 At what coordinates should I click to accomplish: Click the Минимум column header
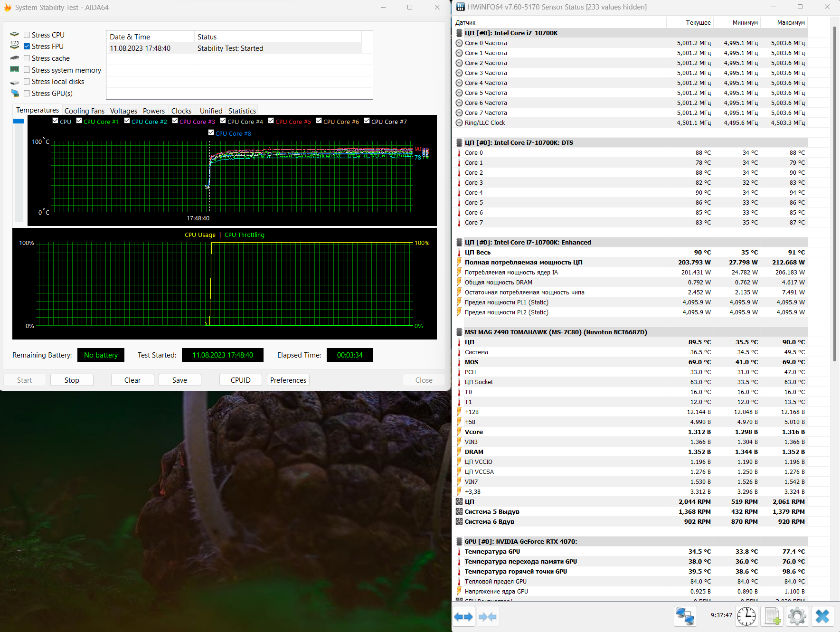(737, 22)
